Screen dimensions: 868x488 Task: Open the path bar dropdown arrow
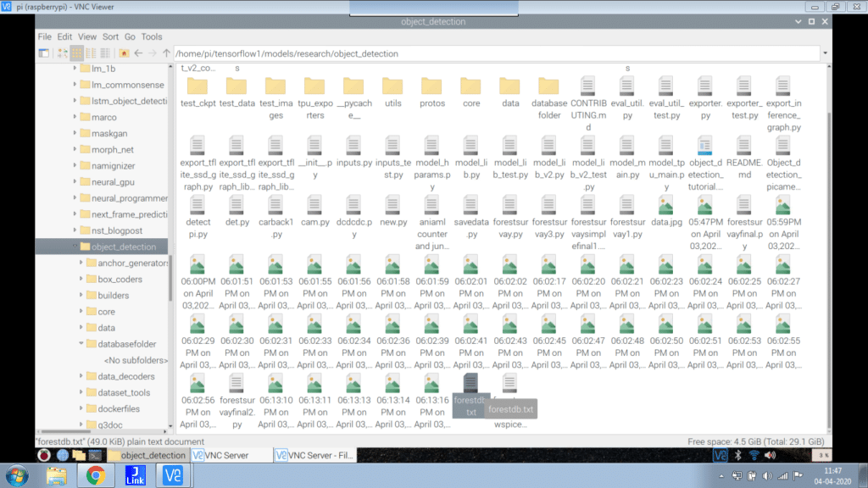click(825, 53)
